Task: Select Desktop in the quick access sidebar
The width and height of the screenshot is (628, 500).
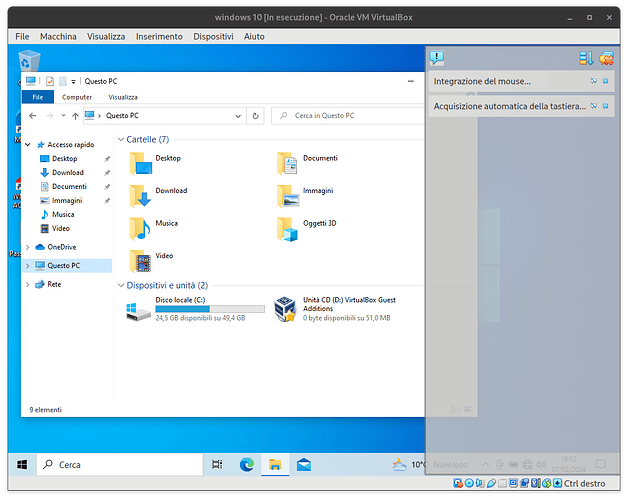Action: pos(64,159)
